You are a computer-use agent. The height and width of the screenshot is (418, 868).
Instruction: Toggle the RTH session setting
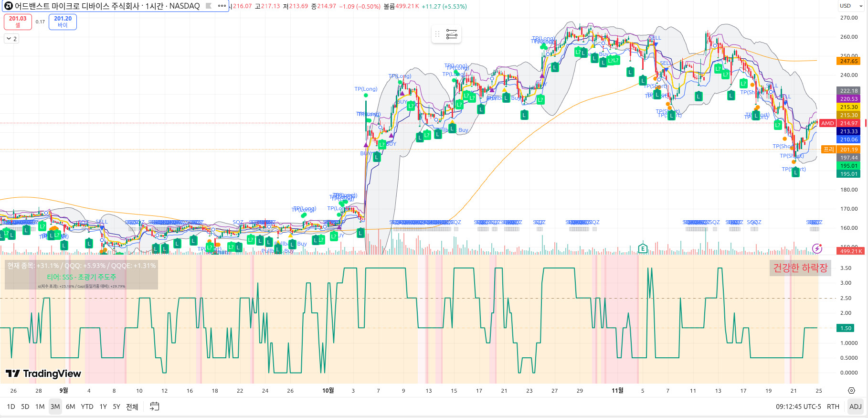click(x=833, y=407)
